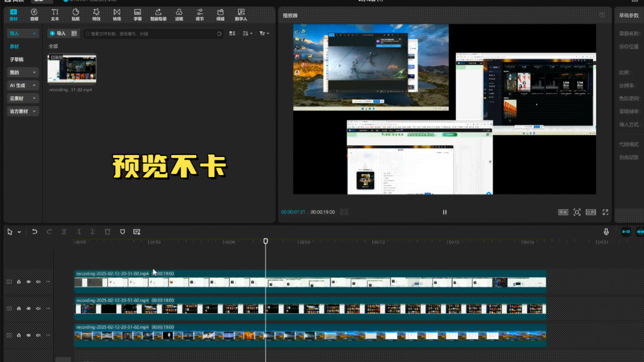Open the 特效 (Effects) panel
The height and width of the screenshot is (362, 644).
click(96, 14)
